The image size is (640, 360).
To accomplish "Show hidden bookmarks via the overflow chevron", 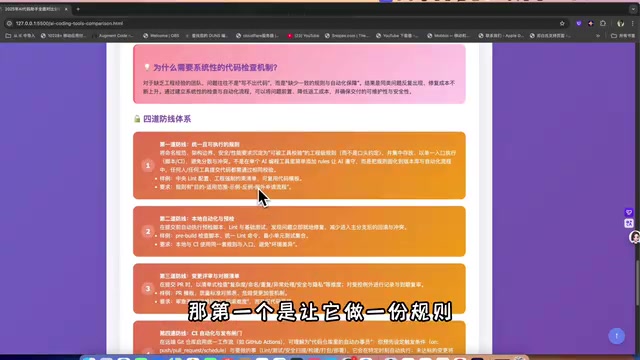I will (x=598, y=36).
